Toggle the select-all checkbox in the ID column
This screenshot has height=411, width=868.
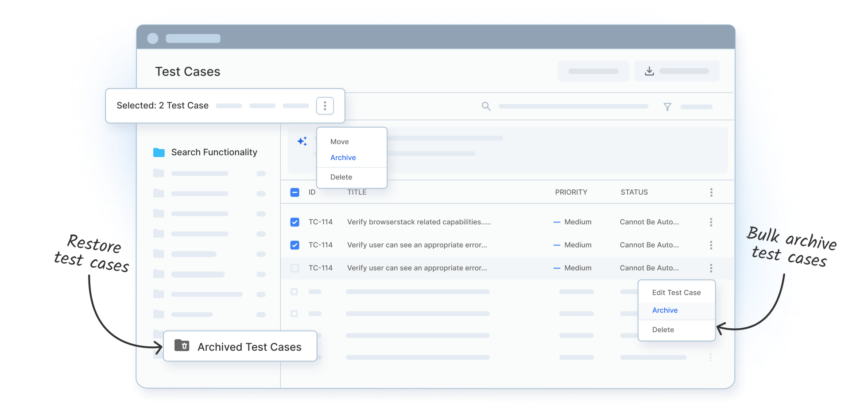point(294,192)
